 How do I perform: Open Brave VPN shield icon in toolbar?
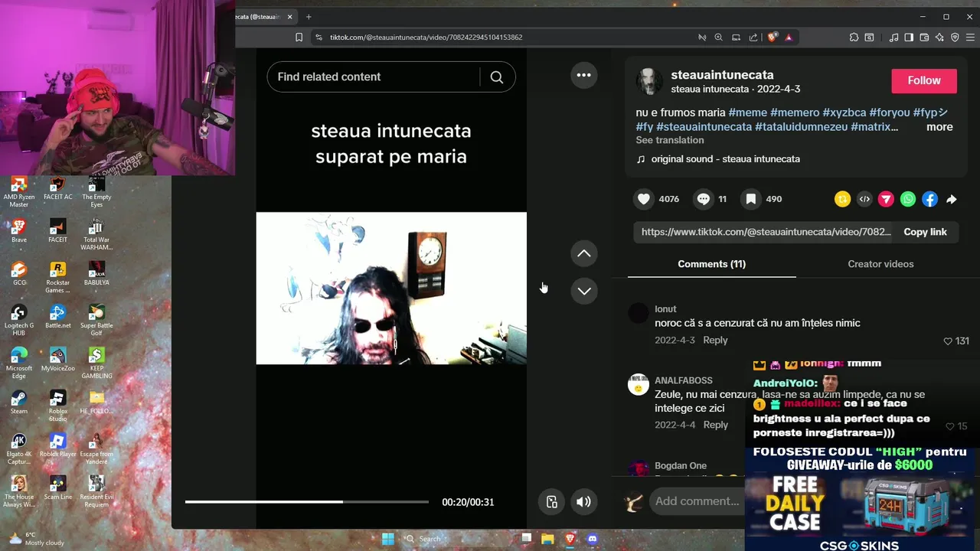(955, 37)
